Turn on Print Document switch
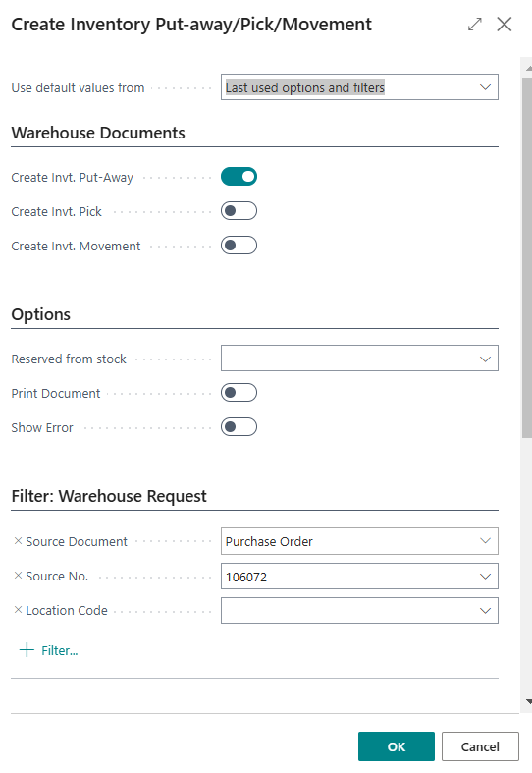The image size is (532, 773). tap(239, 393)
